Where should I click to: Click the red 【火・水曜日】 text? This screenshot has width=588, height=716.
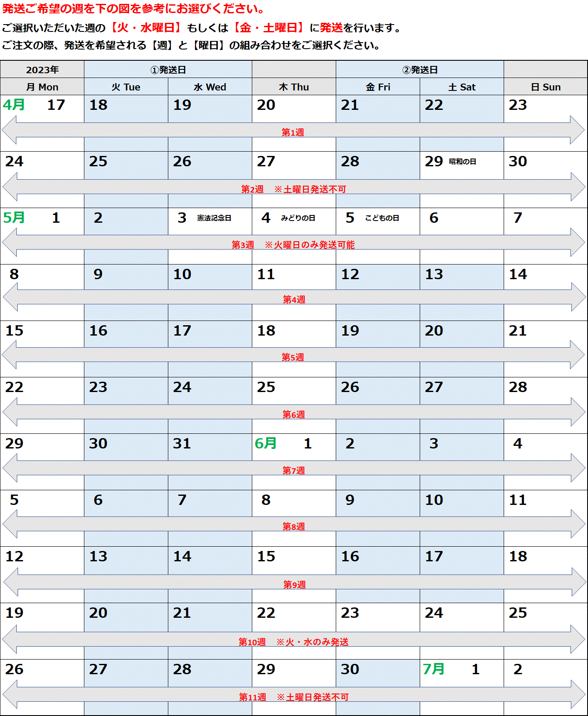[146, 28]
